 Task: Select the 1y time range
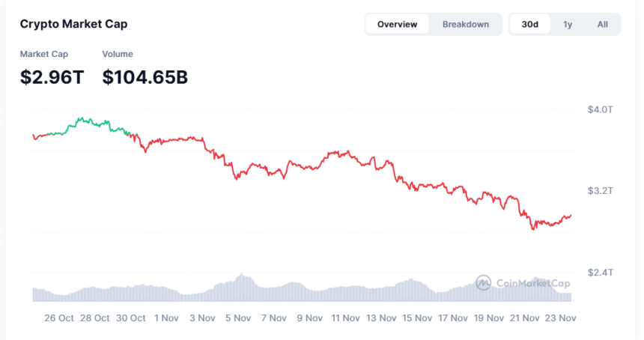(x=568, y=25)
